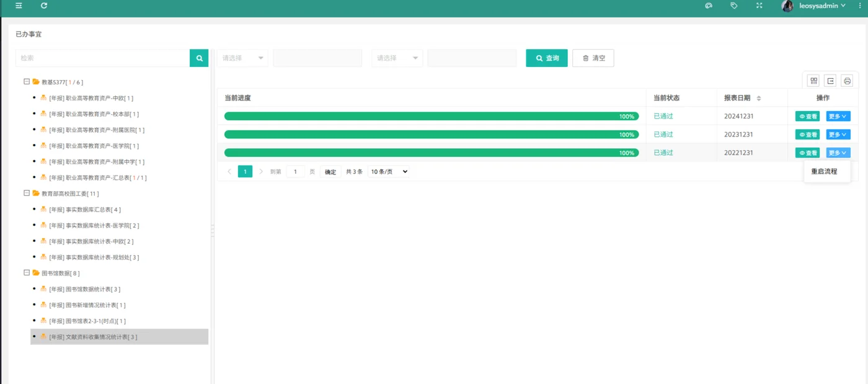Open the second 请选择 dropdown
This screenshot has width=868, height=384.
click(x=397, y=58)
